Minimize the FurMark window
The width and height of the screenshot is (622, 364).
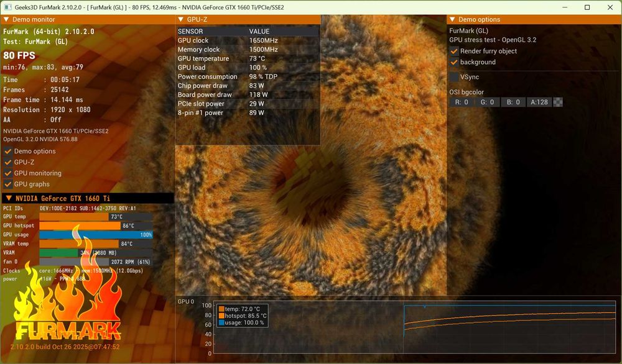point(565,7)
